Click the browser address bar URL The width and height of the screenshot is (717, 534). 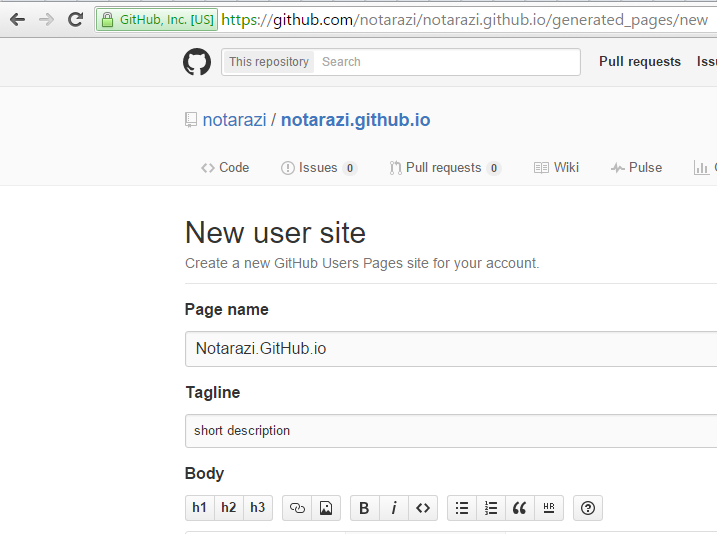pyautogui.click(x=465, y=20)
